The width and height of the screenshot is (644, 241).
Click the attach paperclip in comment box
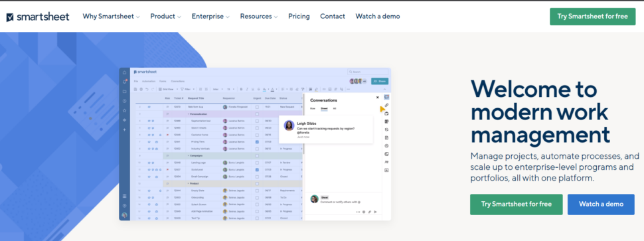tap(370, 212)
